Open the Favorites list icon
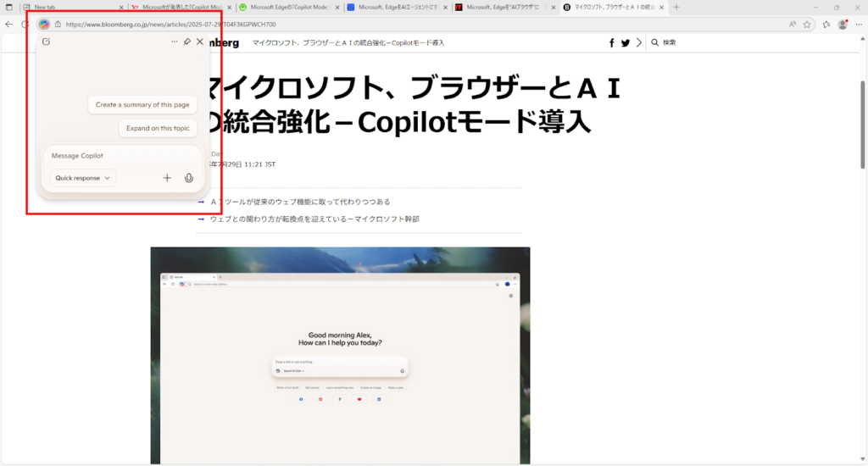This screenshot has width=868, height=466. pos(826,25)
